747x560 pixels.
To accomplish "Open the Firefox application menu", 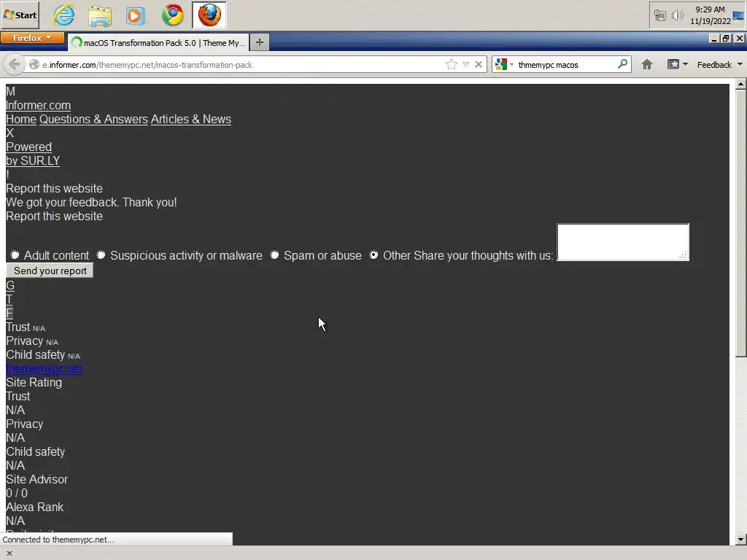I will coord(32,38).
